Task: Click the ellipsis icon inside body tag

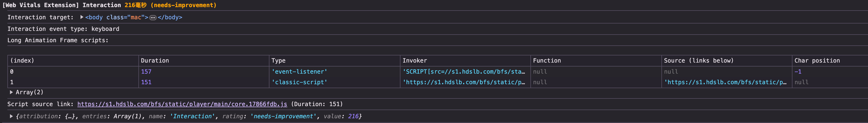Action: [153, 17]
